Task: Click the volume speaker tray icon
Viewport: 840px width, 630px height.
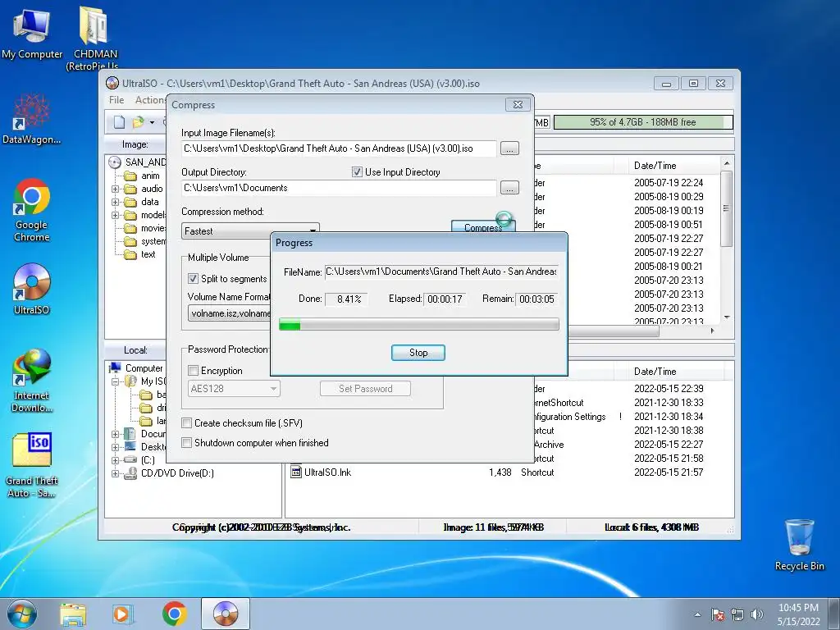Action: (x=757, y=614)
